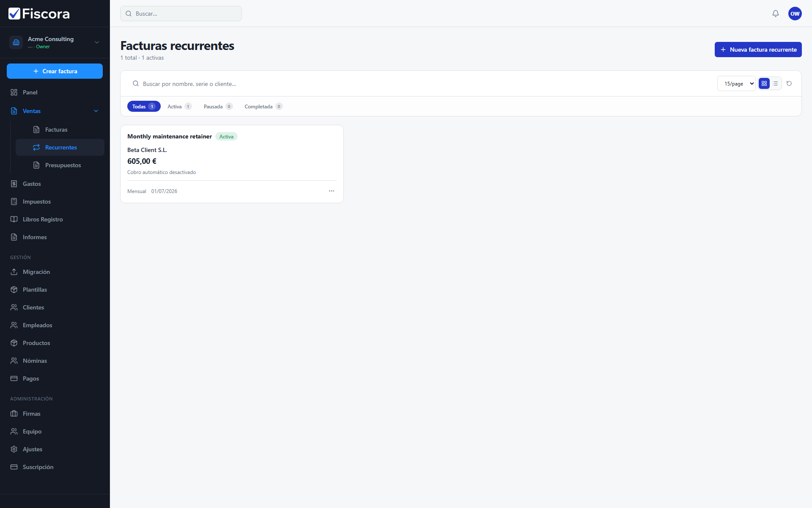Click Beta Client S.L. on the card

pyautogui.click(x=147, y=150)
